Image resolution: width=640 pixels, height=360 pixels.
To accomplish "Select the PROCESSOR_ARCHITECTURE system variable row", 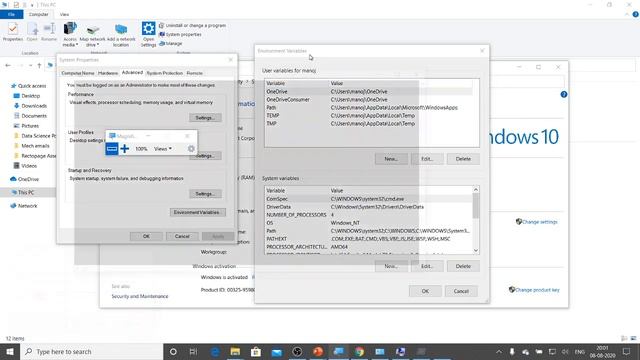I will [369, 247].
